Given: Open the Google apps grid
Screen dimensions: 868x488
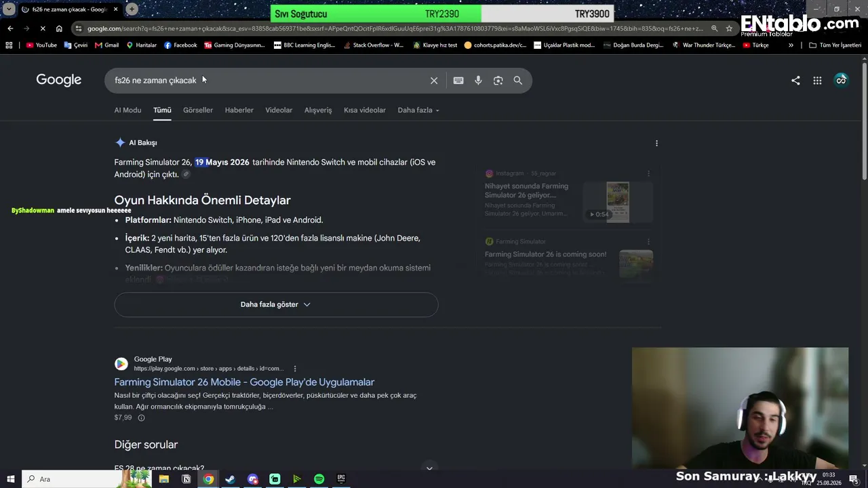Looking at the screenshot, I should coord(817,80).
